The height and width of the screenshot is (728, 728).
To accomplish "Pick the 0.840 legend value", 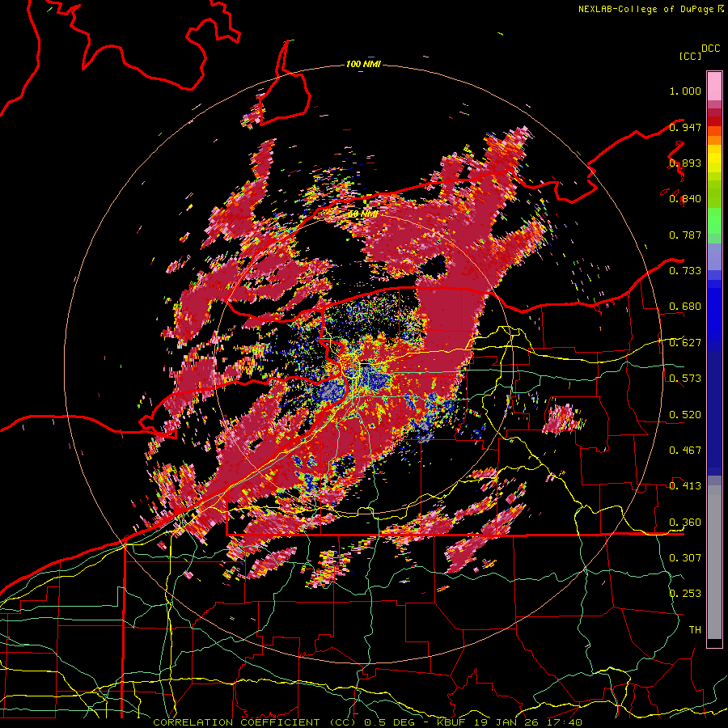I will click(685, 199).
